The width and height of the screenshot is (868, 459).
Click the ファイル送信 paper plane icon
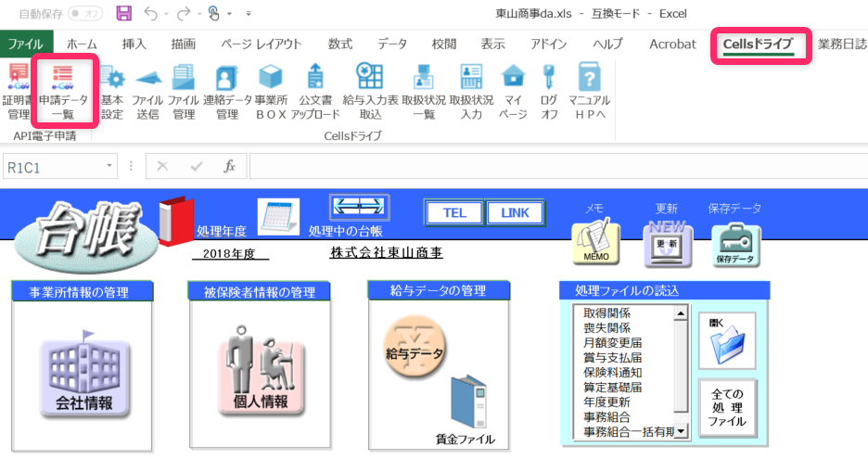tap(147, 92)
